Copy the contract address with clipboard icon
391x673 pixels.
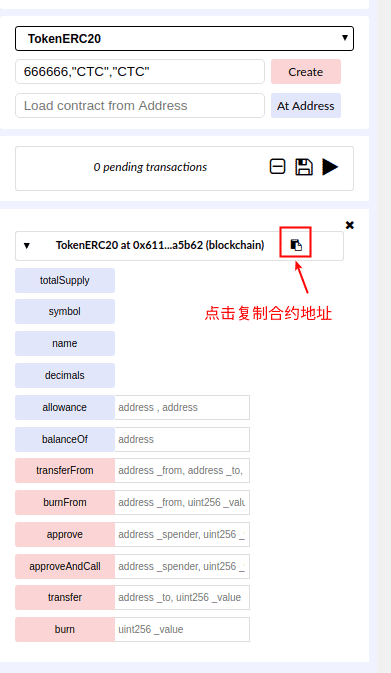(296, 245)
